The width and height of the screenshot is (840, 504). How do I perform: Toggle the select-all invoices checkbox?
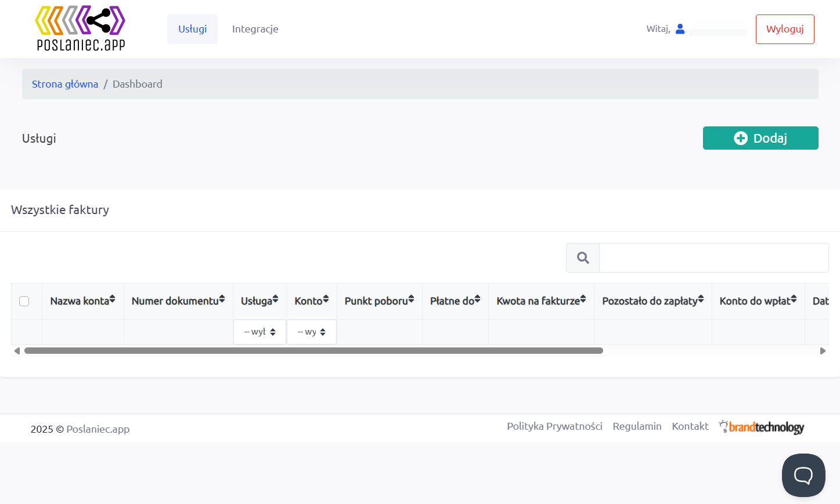pos(24,301)
